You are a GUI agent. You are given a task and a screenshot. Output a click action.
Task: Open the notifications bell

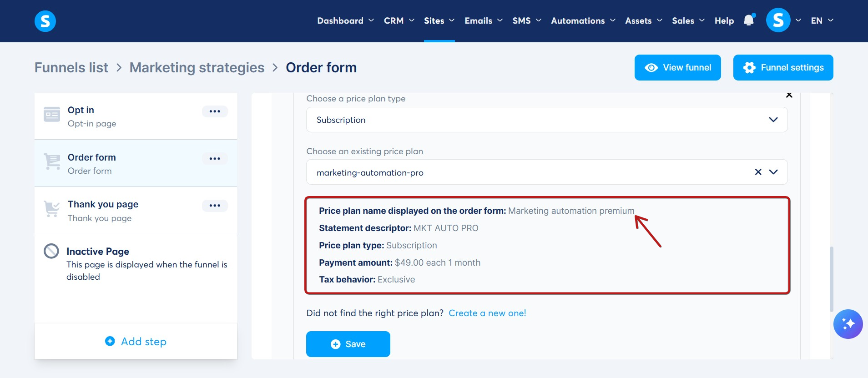[x=749, y=20]
